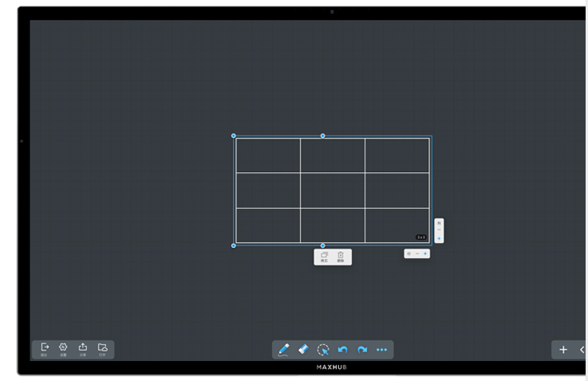The height and width of the screenshot is (381, 588).
Task: Copy the selected table
Action: [x=325, y=256]
